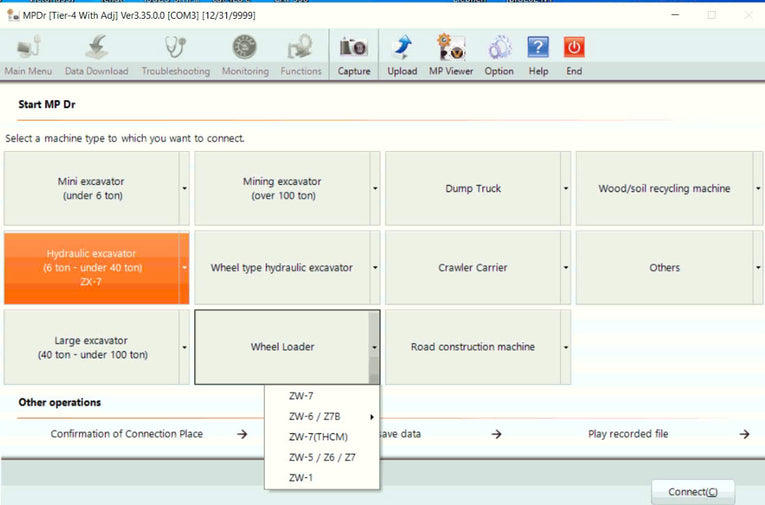Launch MP Viewer from toolbar
The image size is (765, 505).
pyautogui.click(x=451, y=48)
